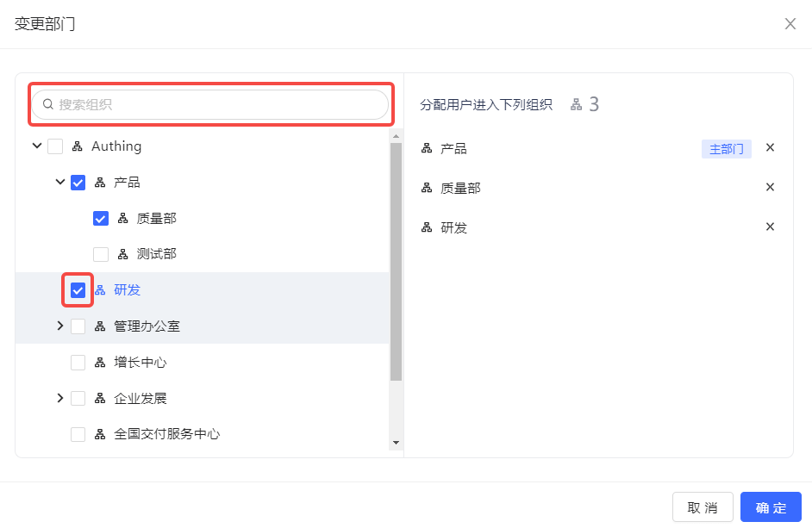Uncheck the 研发 checkbox
Image resolution: width=812 pixels, height=528 pixels.
pos(78,290)
